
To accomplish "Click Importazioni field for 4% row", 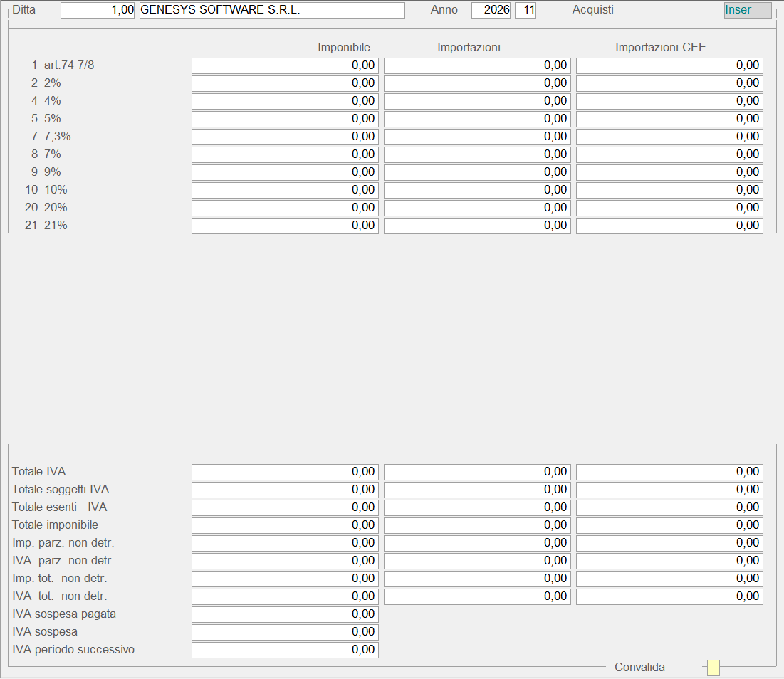I will (x=477, y=101).
